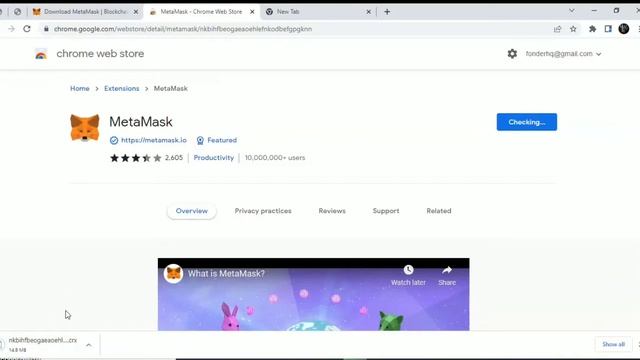This screenshot has width=640, height=360.
Task: Click the star rating of MetaMask
Action: (136, 158)
